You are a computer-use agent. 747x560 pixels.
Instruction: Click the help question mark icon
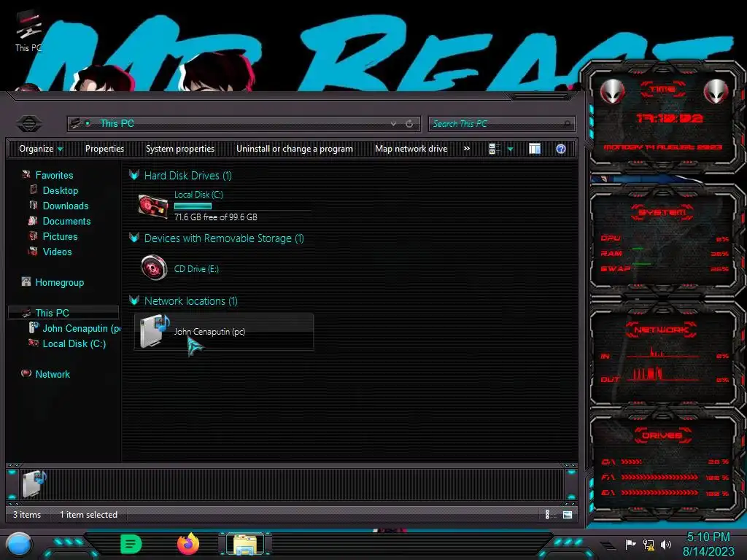561,149
